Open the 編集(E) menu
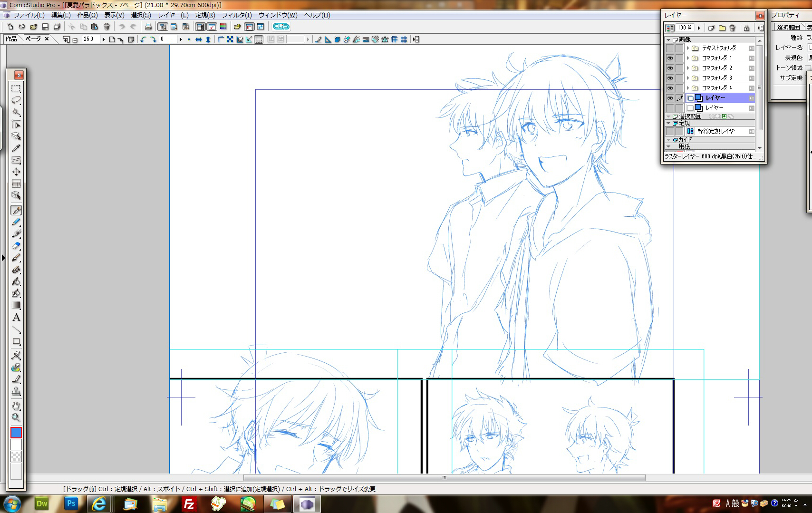812x513 pixels. pyautogui.click(x=61, y=15)
